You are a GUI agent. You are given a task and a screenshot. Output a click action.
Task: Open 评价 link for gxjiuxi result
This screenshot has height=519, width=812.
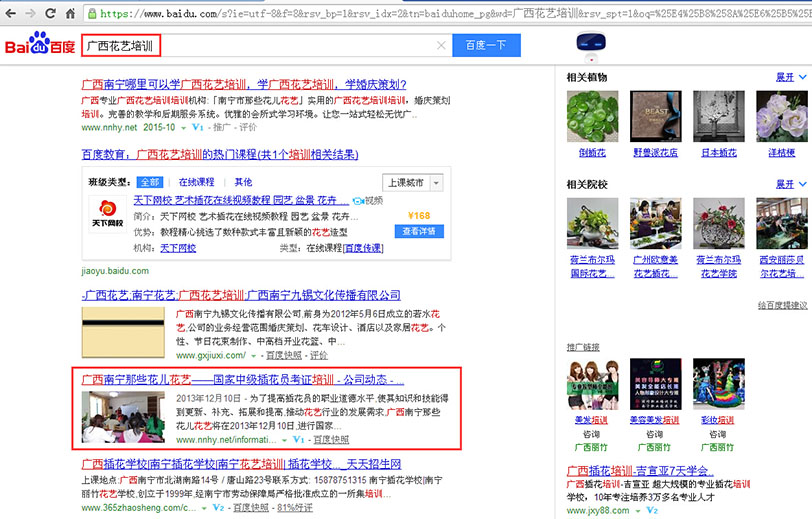tap(319, 355)
